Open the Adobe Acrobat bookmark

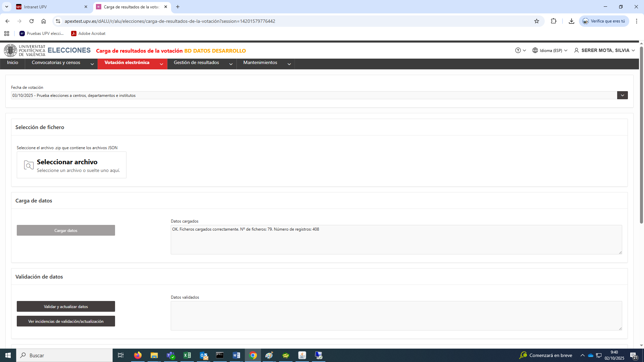tap(88, 34)
